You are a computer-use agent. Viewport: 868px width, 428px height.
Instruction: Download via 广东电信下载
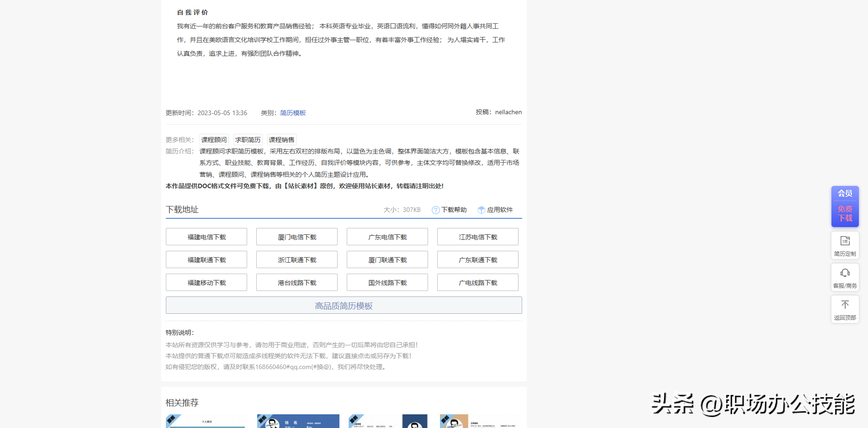387,237
